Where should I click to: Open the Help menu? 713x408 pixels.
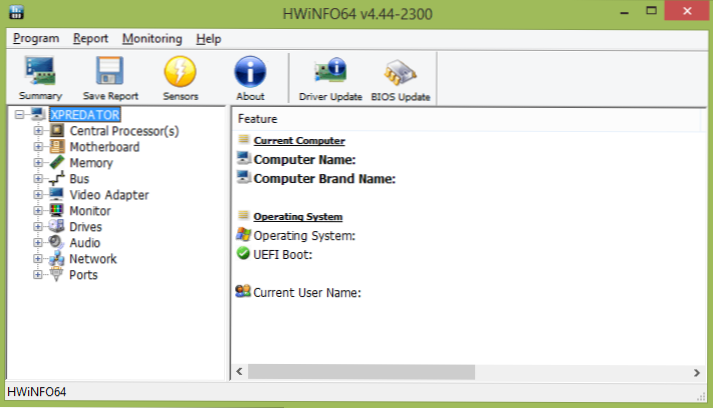coord(208,39)
